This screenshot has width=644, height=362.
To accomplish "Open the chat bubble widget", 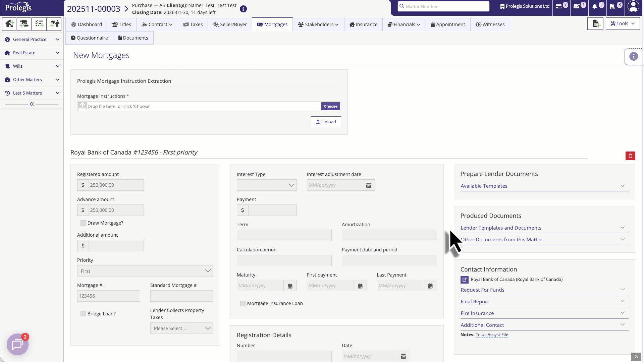I will (17, 344).
